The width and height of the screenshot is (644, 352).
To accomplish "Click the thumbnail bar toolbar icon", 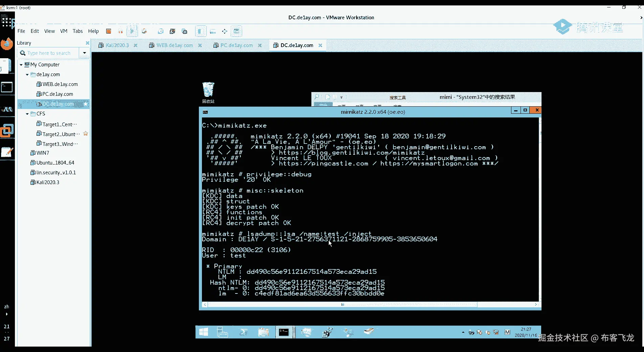I will click(x=213, y=31).
